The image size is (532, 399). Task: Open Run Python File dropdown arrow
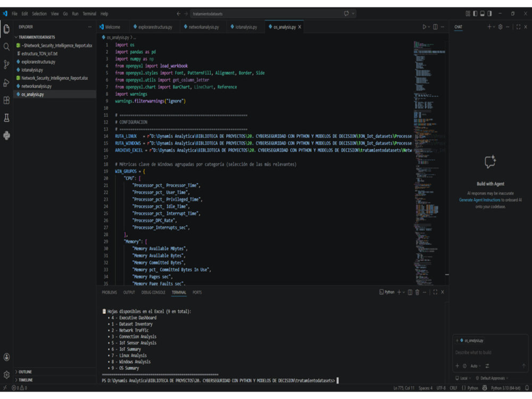pos(429,27)
